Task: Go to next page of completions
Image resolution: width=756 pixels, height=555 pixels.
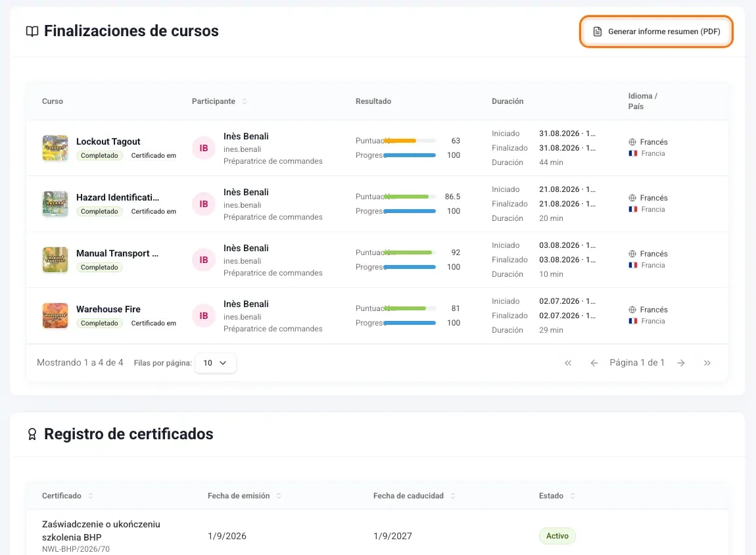Action: [x=681, y=363]
